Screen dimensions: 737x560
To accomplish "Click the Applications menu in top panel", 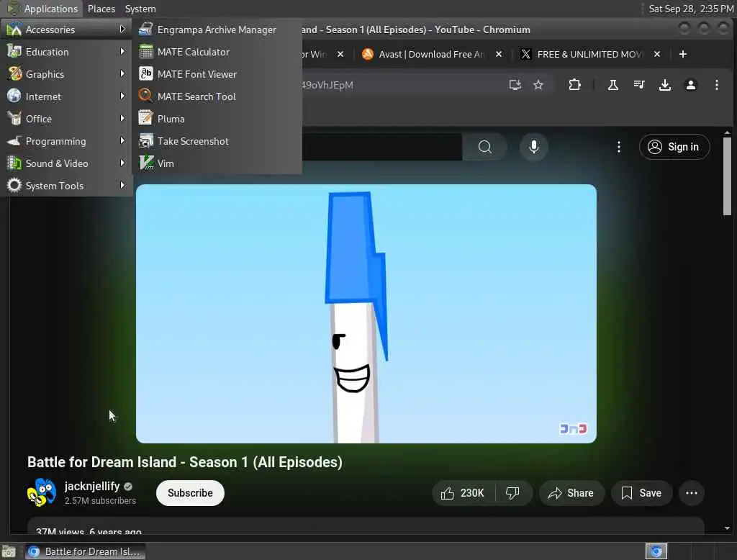I will click(43, 9).
